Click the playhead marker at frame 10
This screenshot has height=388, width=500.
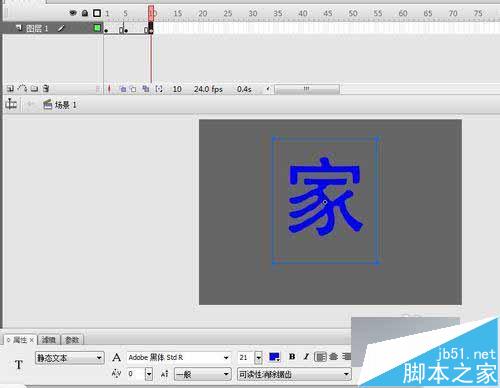click(x=151, y=13)
